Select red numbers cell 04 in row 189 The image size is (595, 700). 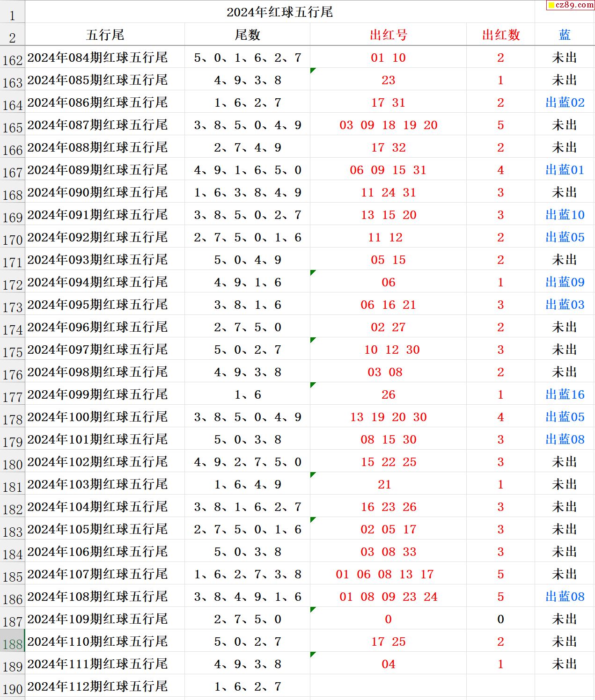click(388, 664)
